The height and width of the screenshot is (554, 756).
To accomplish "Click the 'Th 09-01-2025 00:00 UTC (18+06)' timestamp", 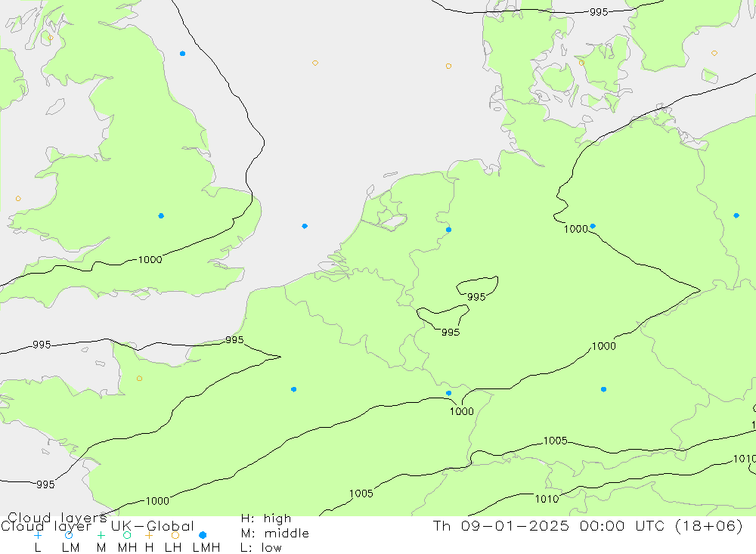I will click(x=587, y=525).
